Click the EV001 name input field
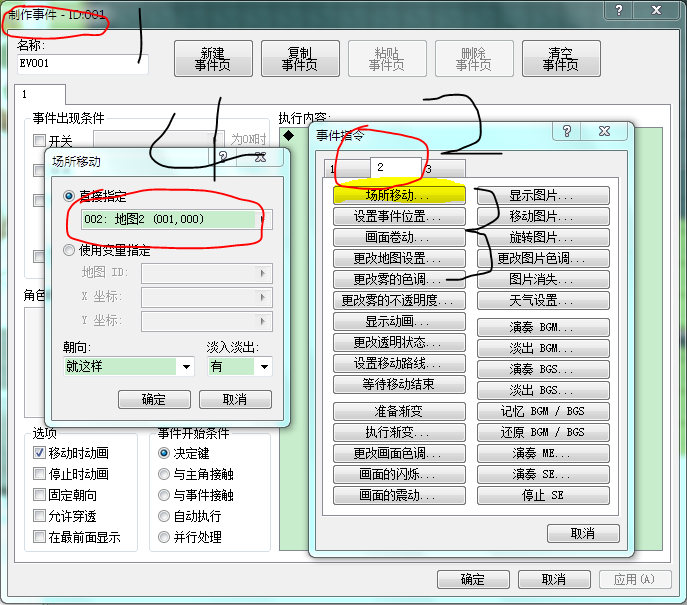Image resolution: width=687 pixels, height=605 pixels. (x=82, y=64)
